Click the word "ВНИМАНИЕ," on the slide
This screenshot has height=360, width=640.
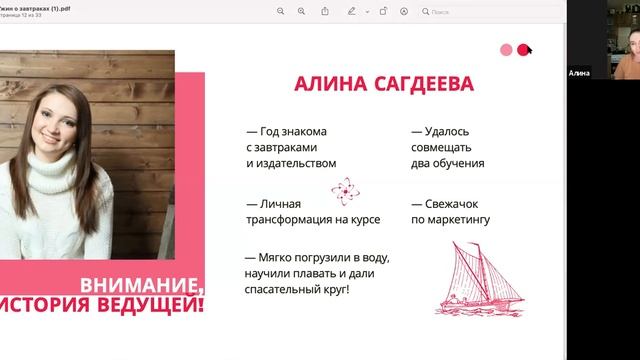142,285
